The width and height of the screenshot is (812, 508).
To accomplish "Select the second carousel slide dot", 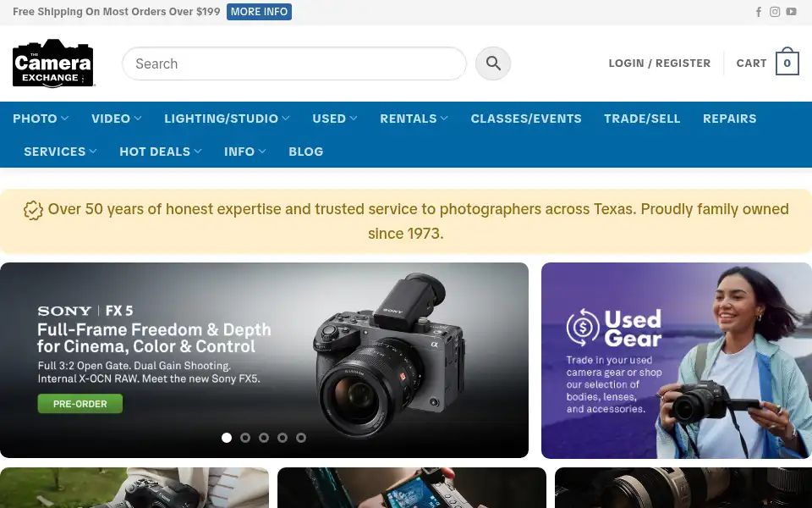I will pyautogui.click(x=245, y=438).
